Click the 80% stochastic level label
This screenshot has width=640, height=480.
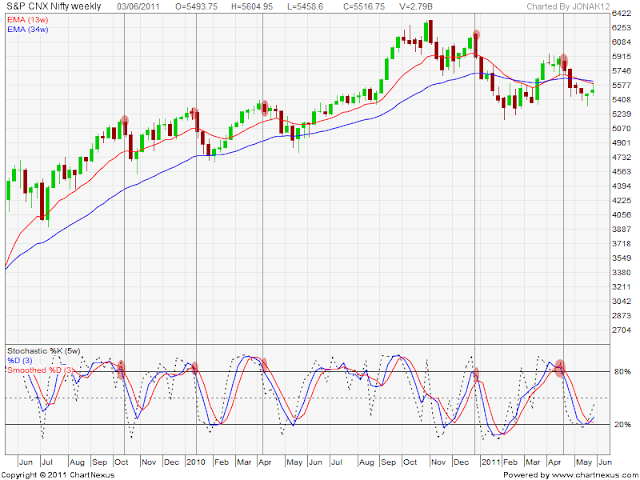click(x=622, y=371)
